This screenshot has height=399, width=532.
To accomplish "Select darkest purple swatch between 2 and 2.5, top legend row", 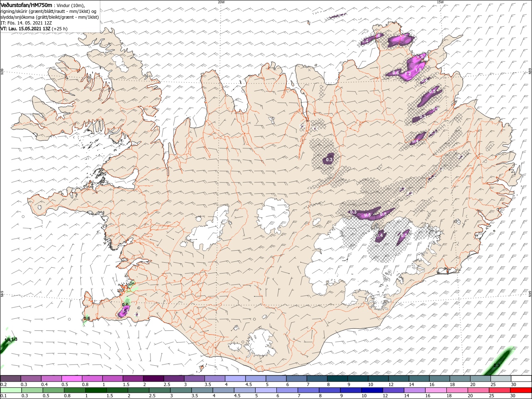I will pos(153,379).
